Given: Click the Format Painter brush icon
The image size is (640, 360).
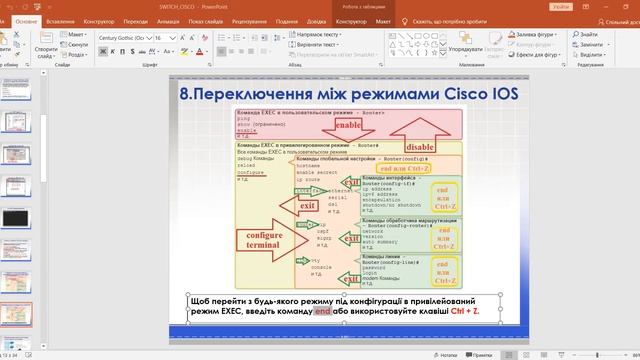Looking at the screenshot, I should point(18,53).
